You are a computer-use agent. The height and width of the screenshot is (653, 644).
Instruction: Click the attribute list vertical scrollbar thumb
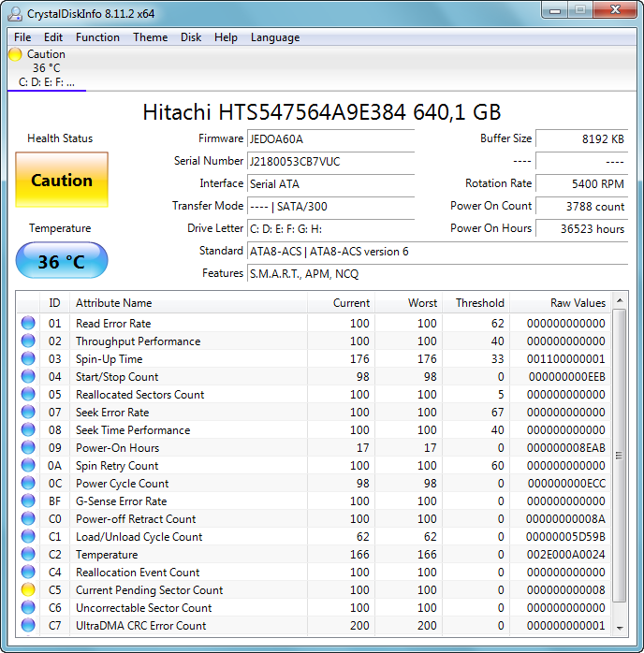(x=620, y=456)
